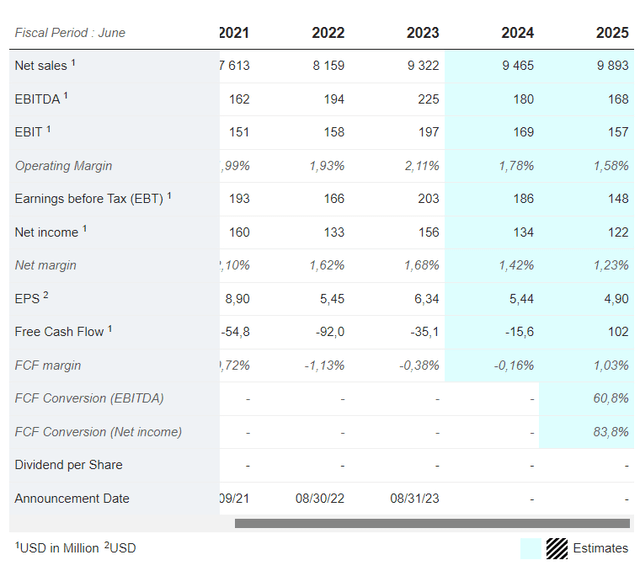Click the hatched Estimates legend icon
The width and height of the screenshot is (640, 571).
tap(557, 548)
